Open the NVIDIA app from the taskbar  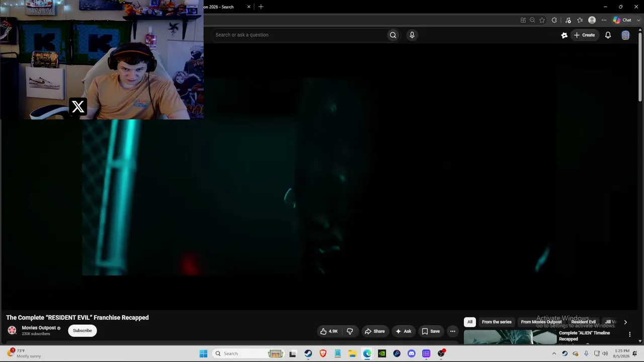(382, 353)
